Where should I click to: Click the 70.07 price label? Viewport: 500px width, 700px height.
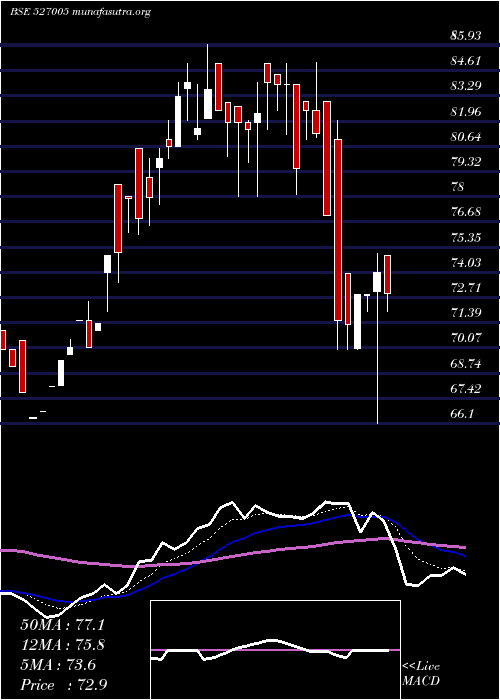click(466, 337)
